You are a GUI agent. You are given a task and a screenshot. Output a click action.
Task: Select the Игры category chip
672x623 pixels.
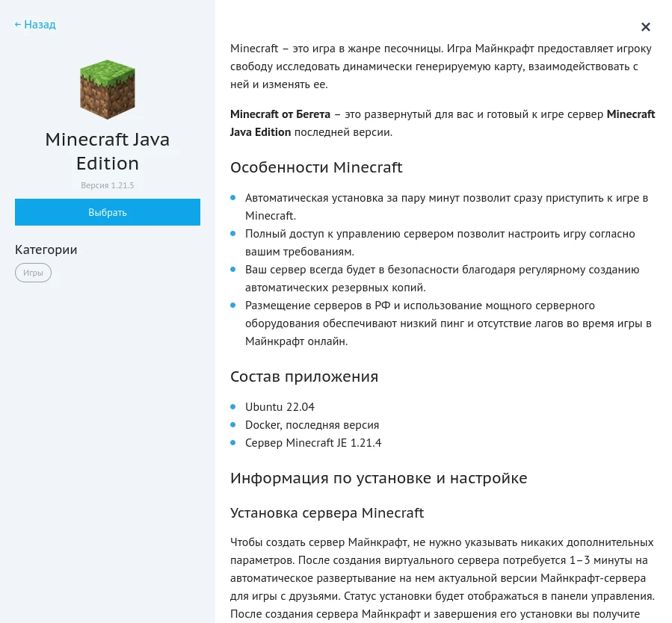click(33, 272)
